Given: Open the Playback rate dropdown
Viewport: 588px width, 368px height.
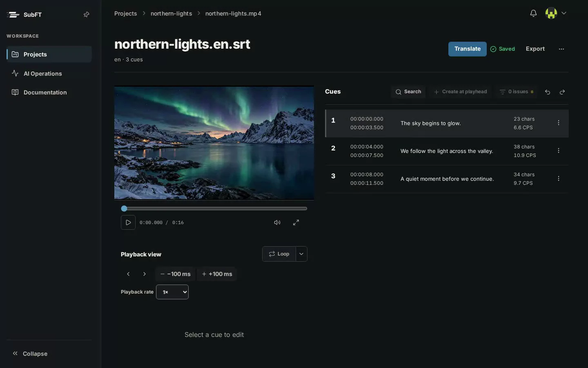Looking at the screenshot, I should (172, 292).
